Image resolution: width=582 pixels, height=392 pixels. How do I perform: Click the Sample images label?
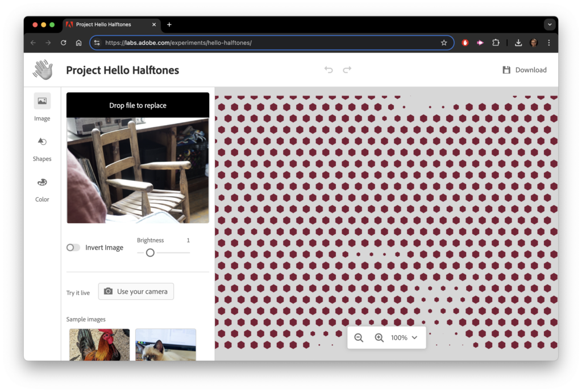[x=86, y=319]
